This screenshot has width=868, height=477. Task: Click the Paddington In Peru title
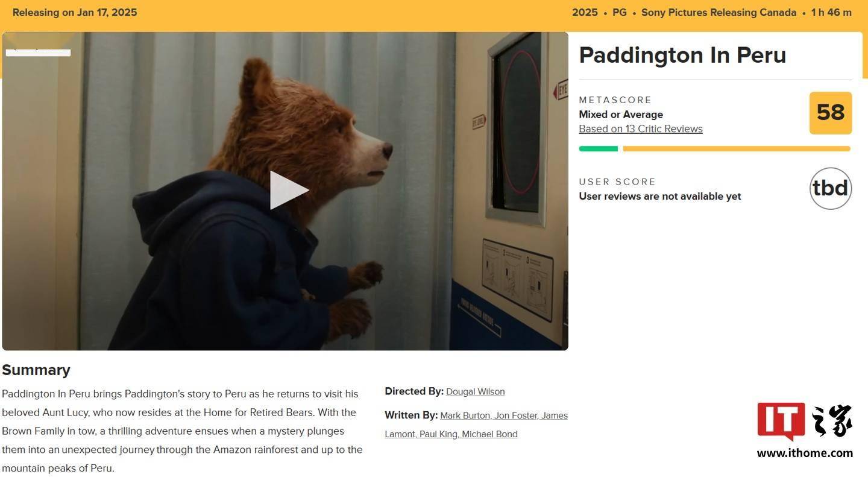pyautogui.click(x=682, y=55)
